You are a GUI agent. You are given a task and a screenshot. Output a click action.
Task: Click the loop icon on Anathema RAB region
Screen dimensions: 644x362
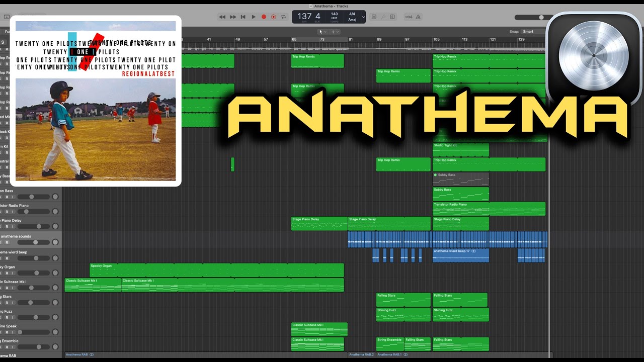[x=92, y=354]
